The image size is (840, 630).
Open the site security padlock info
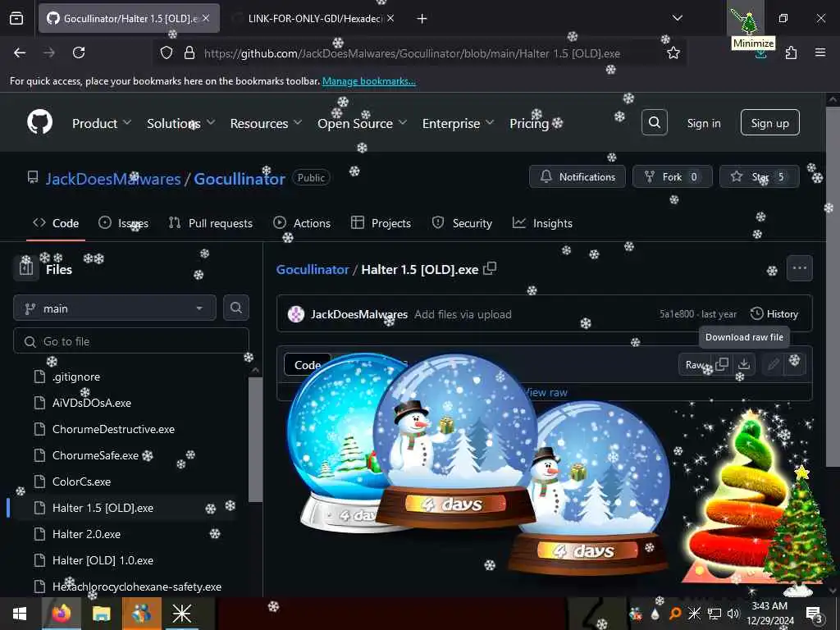[189, 52]
